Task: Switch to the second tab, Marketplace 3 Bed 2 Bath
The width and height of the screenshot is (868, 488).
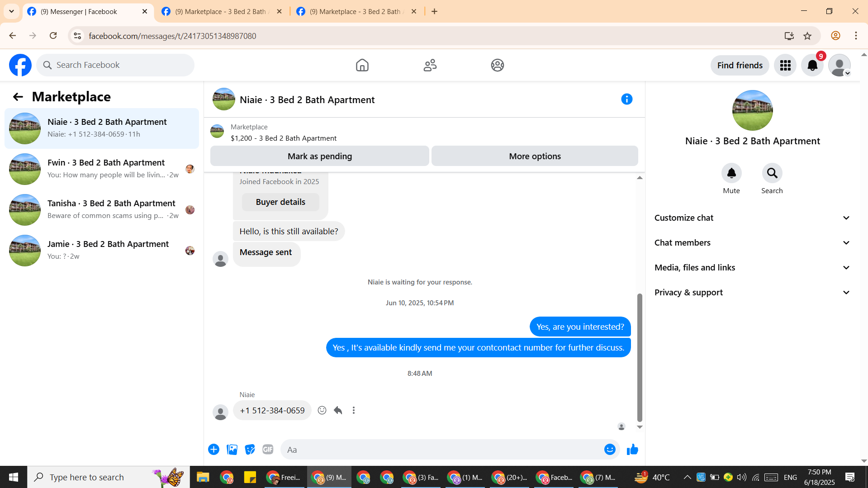Action: click(222, 11)
